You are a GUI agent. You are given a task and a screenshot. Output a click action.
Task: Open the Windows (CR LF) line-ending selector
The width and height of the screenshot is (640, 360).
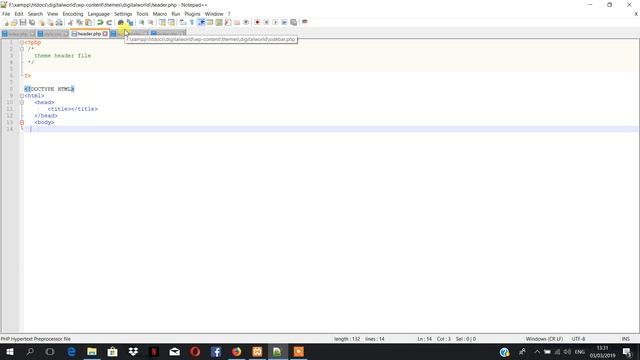coord(544,339)
